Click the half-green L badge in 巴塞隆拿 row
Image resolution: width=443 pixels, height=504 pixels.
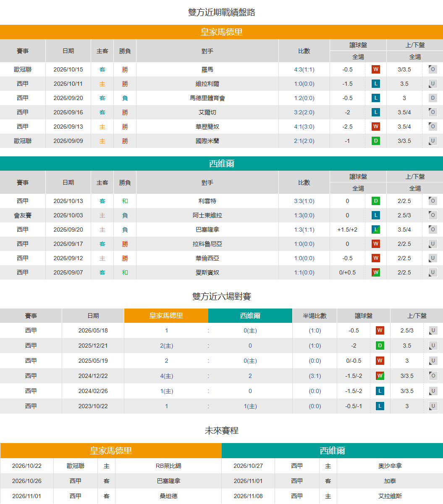pos(375,230)
